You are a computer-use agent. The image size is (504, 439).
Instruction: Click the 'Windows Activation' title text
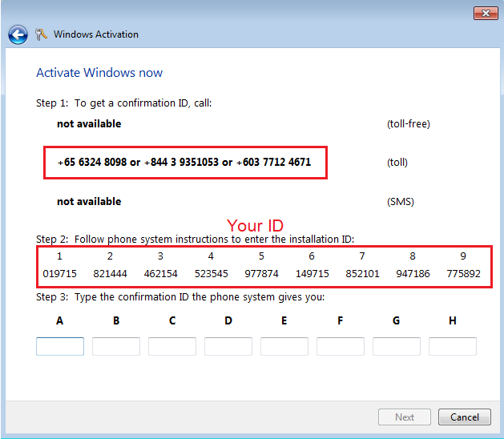point(96,34)
